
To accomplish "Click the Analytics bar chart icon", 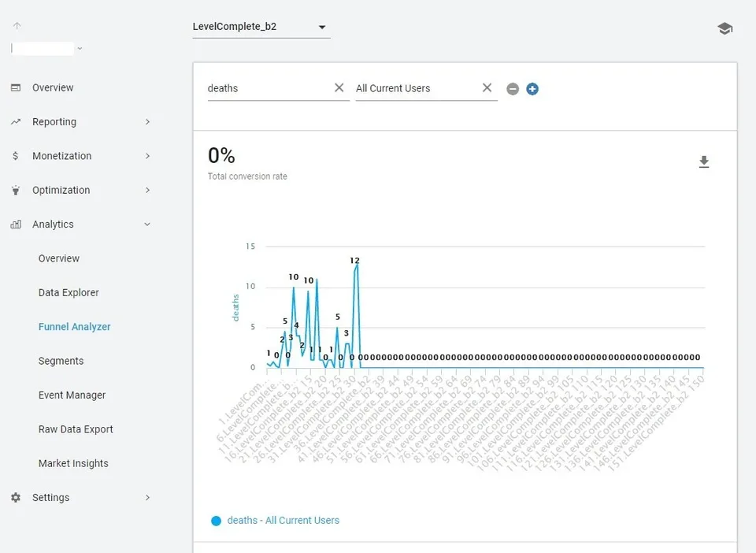I will point(16,225).
